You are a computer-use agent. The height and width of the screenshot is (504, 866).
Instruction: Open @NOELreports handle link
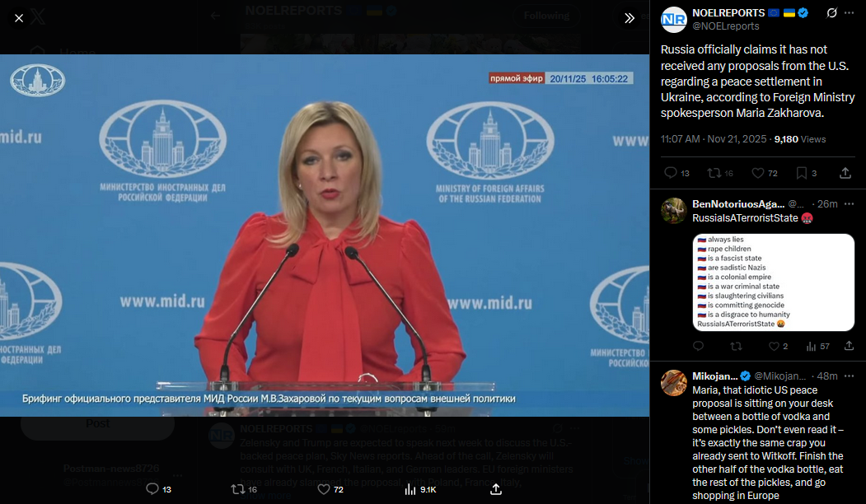tap(725, 26)
